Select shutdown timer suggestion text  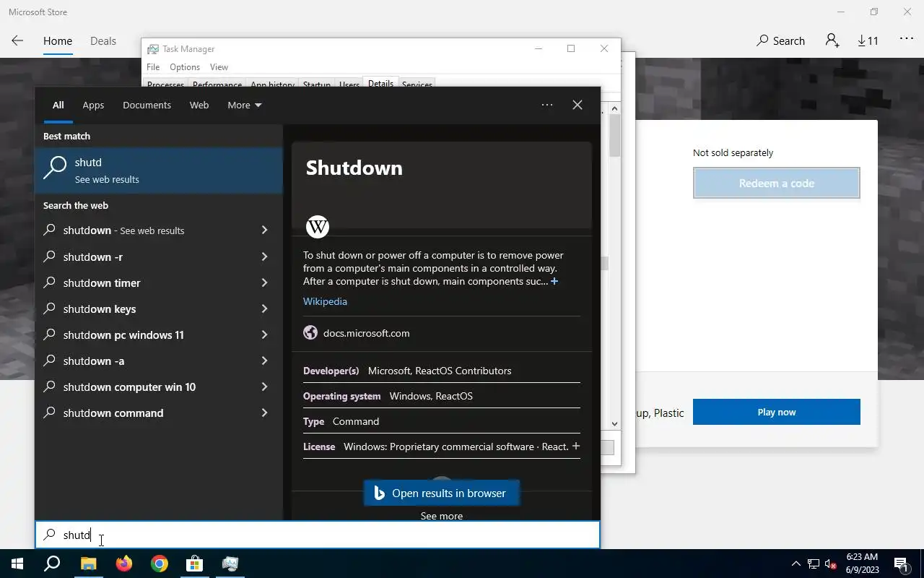102,282
